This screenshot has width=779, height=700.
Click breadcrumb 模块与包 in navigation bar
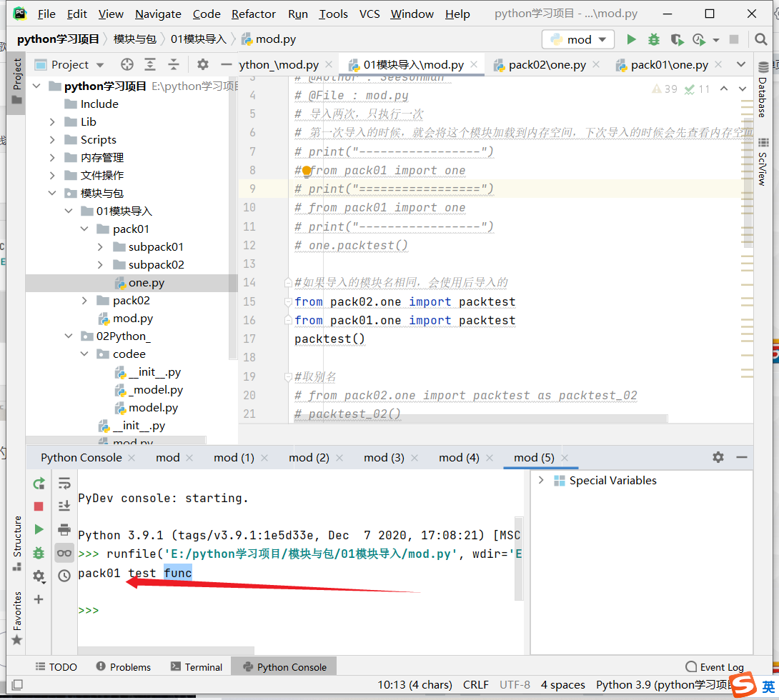(x=134, y=39)
